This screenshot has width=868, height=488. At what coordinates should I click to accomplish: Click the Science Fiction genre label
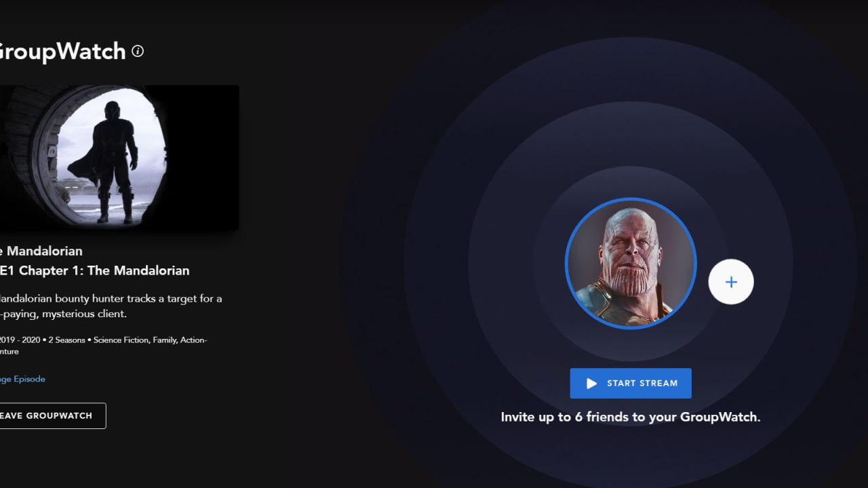click(x=121, y=340)
